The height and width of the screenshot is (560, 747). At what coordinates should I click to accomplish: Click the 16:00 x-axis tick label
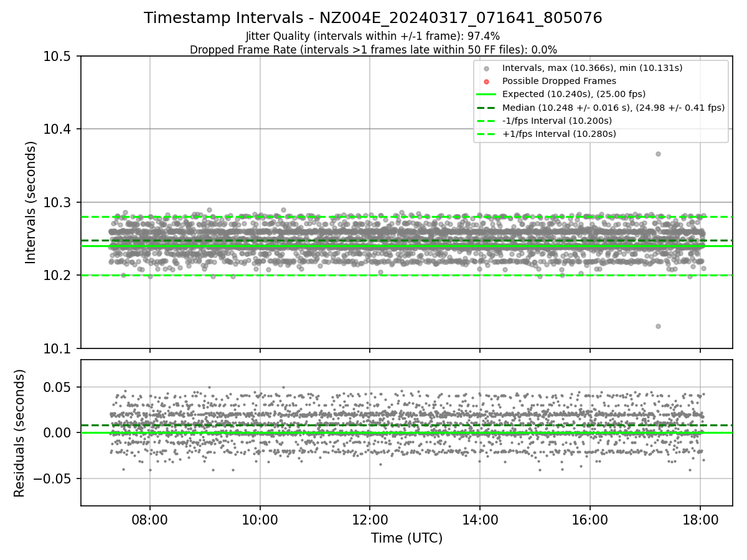tap(590, 519)
